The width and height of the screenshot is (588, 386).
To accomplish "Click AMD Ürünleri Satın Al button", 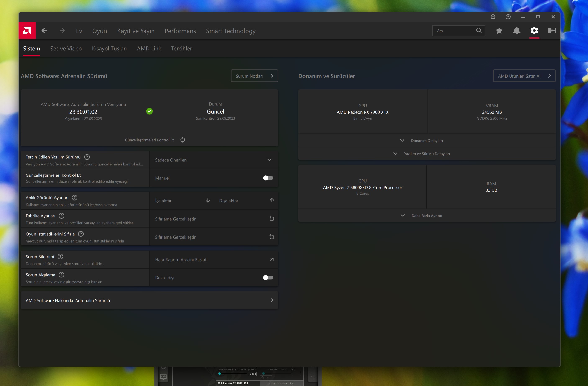I will coord(524,76).
